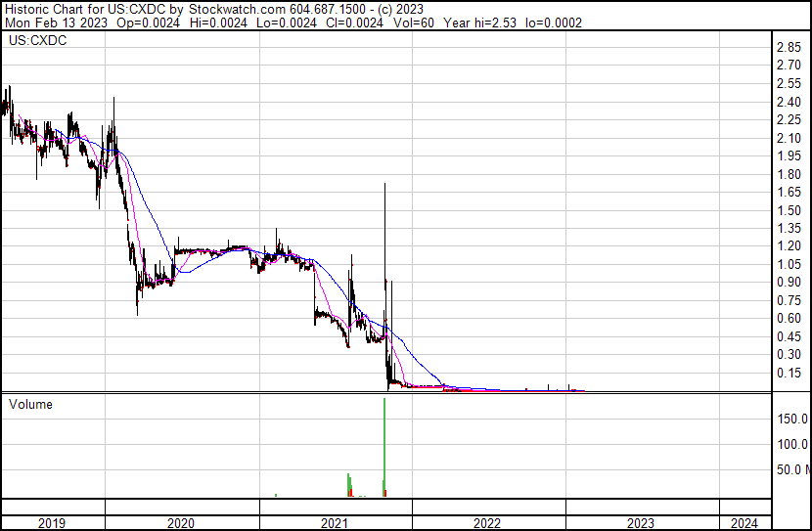Image resolution: width=812 pixels, height=531 pixels.
Task: Select the 2019 year label on timeline
Action: [x=52, y=523]
